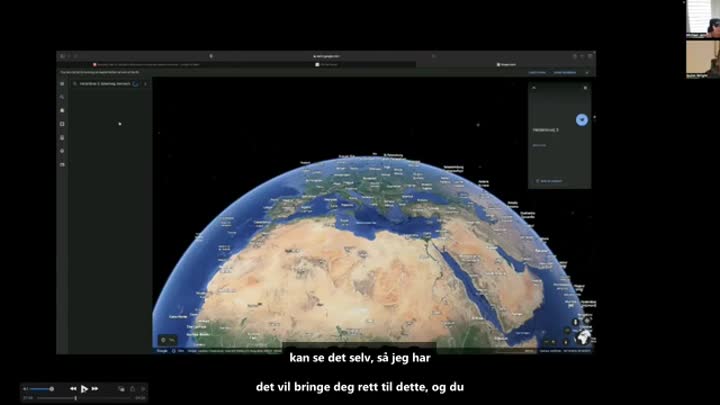Seek on the video progress bar
Image resolution: width=720 pixels, height=405 pixels.
coord(84,398)
